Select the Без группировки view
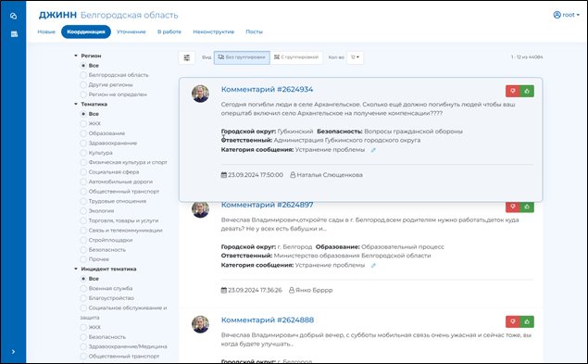Screen dimensions: 588x364 point(242,57)
